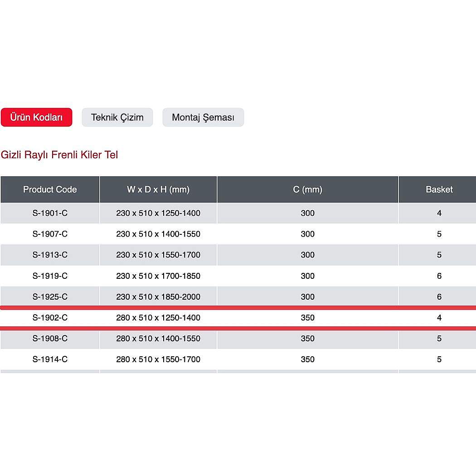Select the Product Code column header
Image resolution: width=476 pixels, height=476 pixels.
pos(50,189)
